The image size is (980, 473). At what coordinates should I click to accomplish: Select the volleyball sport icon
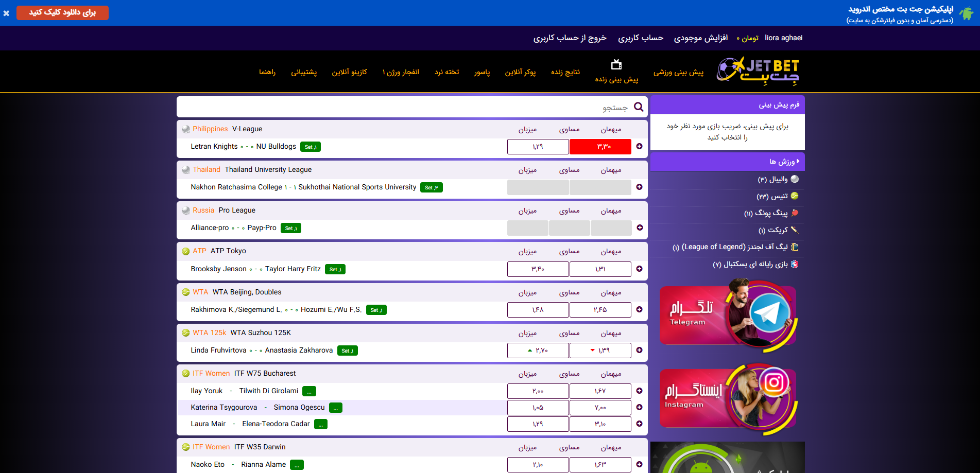pos(795,179)
